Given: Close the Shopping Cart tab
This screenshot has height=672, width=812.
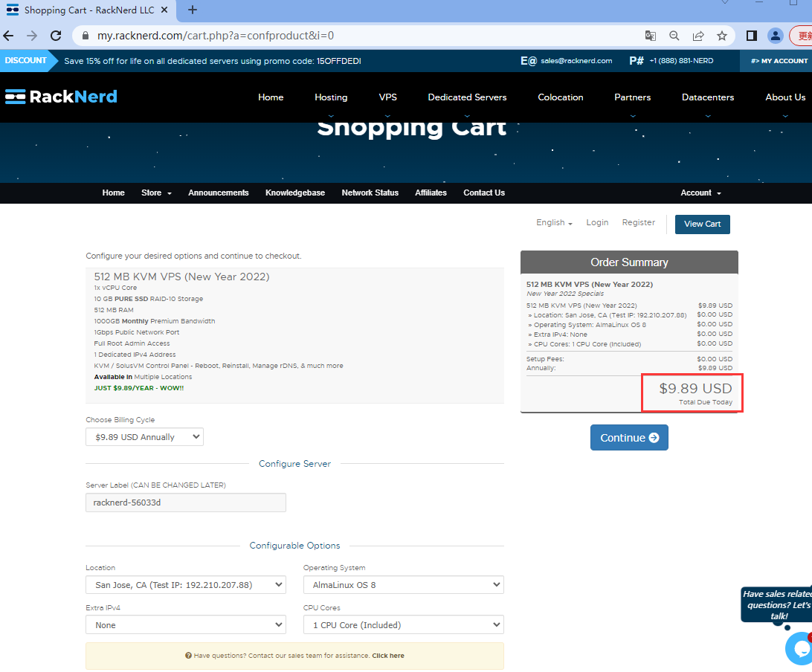Looking at the screenshot, I should click(x=164, y=10).
